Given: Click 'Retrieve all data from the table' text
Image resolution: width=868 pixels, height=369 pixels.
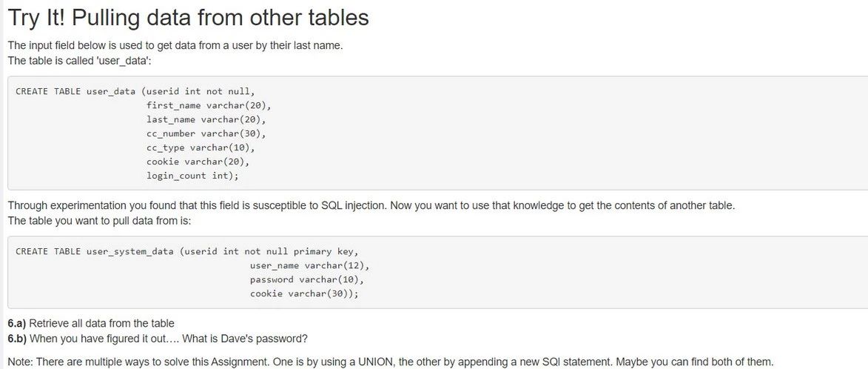Looking at the screenshot, I should pyautogui.click(x=101, y=323).
